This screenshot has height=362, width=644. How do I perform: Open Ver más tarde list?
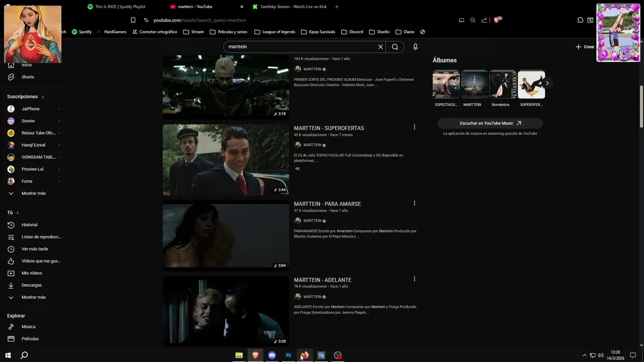pos(34,249)
